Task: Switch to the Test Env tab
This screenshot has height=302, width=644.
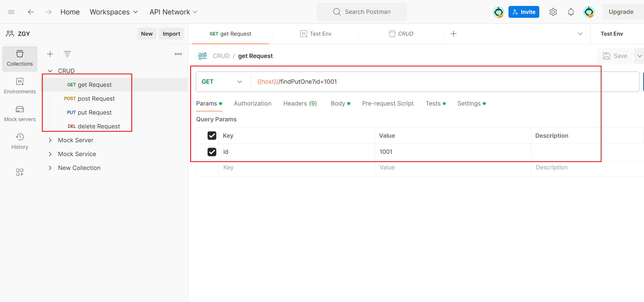Action: click(315, 34)
